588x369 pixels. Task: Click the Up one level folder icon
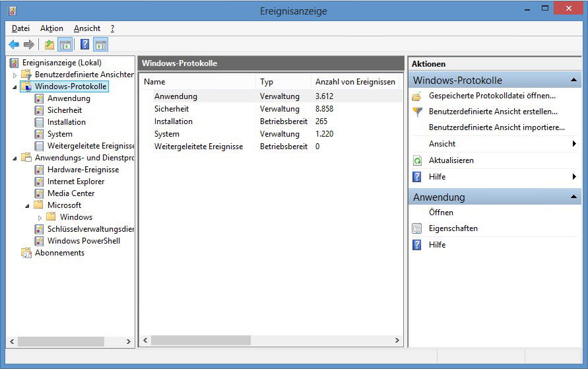tap(49, 45)
